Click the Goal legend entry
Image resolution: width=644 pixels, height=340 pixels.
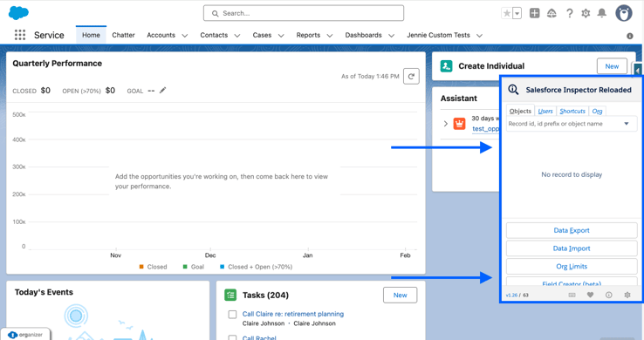193,267
